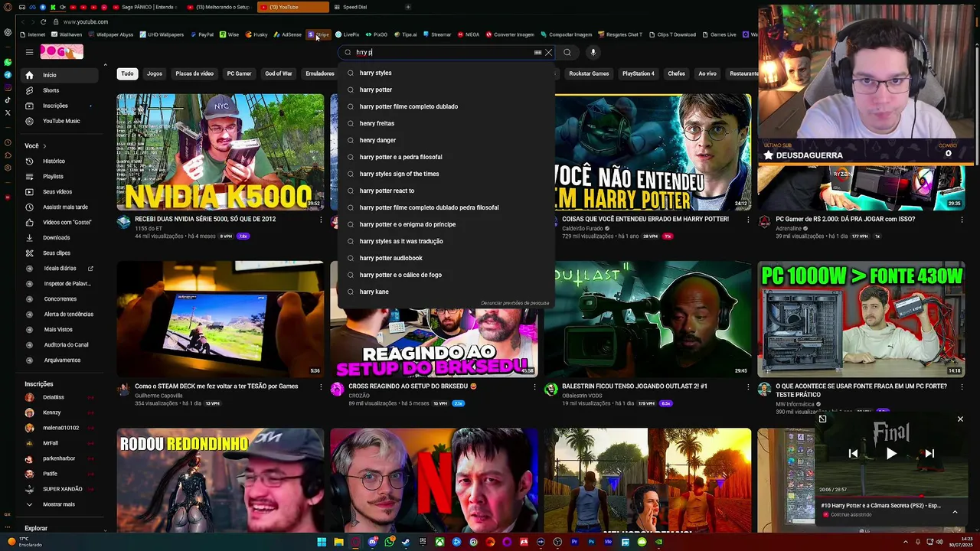Open WhatsApp from the taskbar
980x551 pixels.
pyautogui.click(x=390, y=542)
